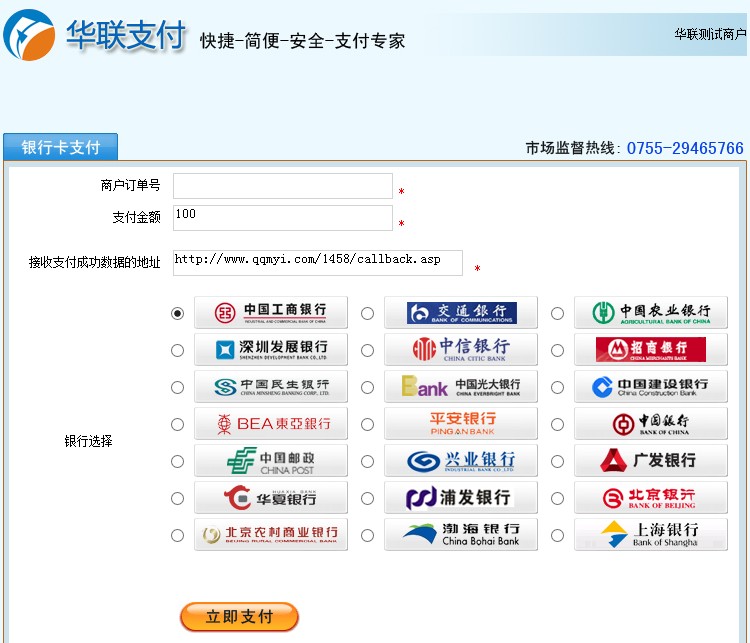Click the BEA東亞銀行 bank logo

[271, 423]
